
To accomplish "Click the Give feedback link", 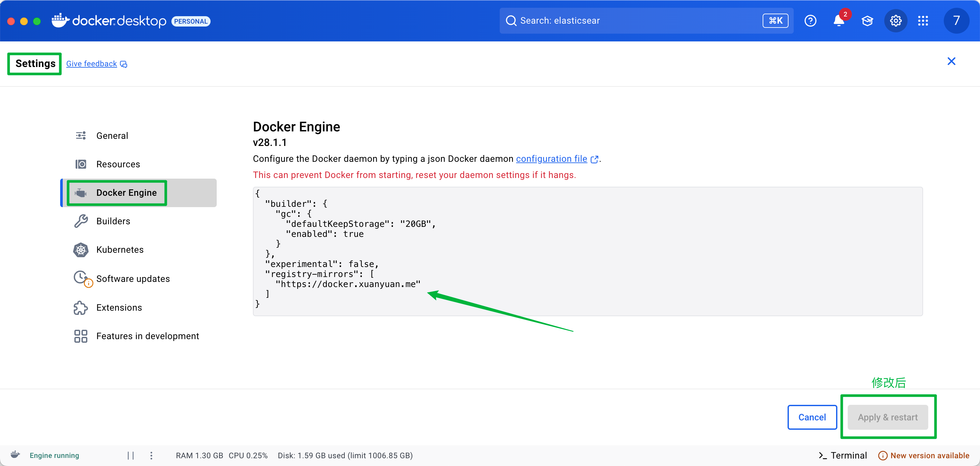I will (92, 63).
